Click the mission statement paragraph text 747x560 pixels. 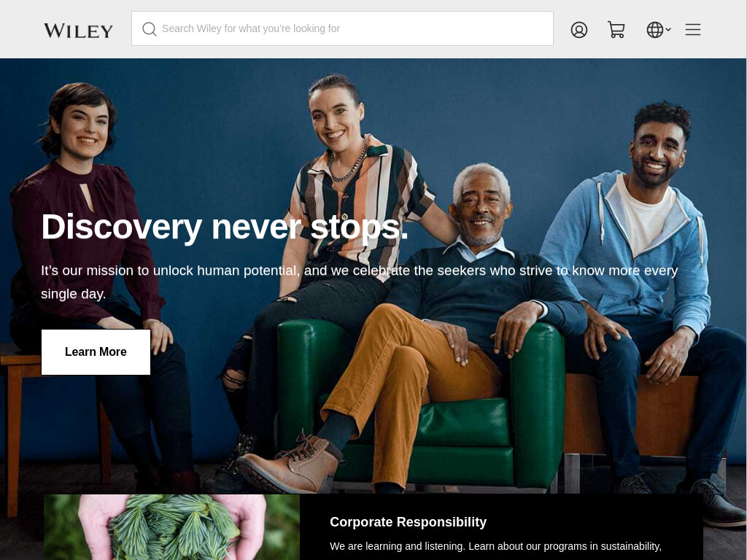point(359,282)
